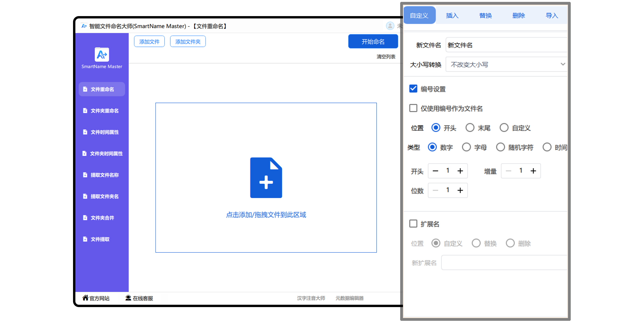The width and height of the screenshot is (644, 322).
Task: Click the blue add-file document icon
Action: 266,178
